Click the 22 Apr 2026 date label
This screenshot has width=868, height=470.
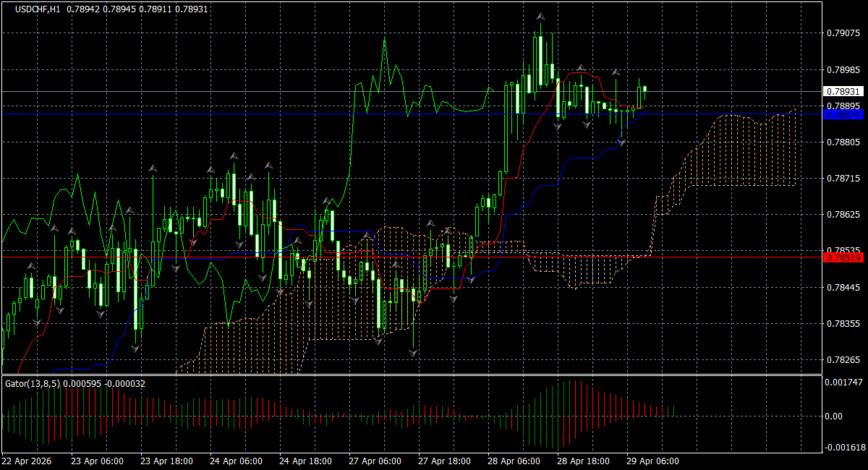25,461
